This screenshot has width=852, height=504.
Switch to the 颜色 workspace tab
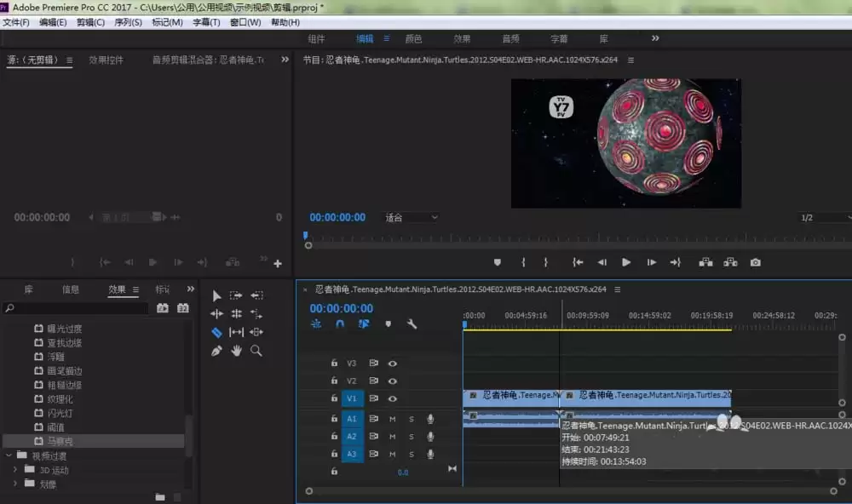point(413,39)
